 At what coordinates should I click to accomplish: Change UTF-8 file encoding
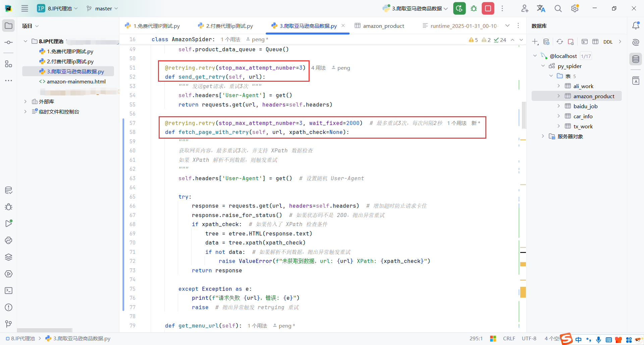pyautogui.click(x=529, y=339)
